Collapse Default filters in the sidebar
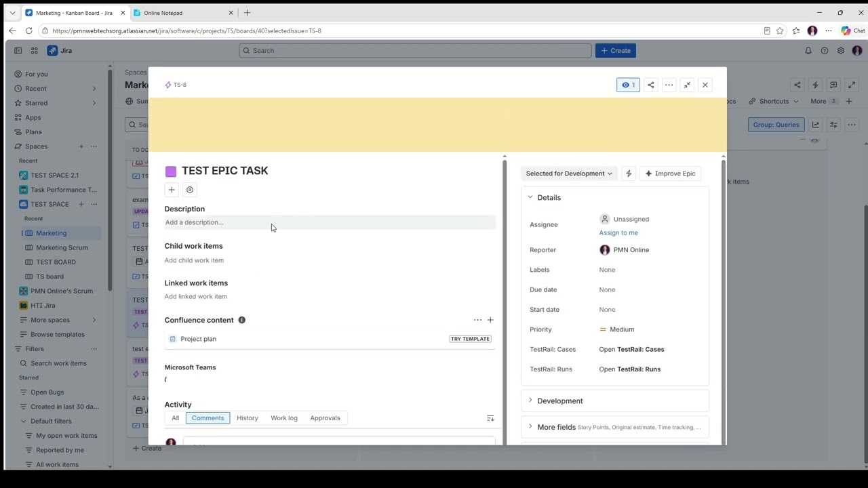 (24, 421)
